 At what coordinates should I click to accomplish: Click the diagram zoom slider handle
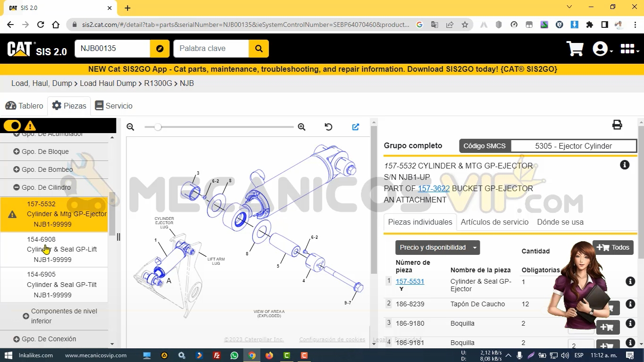coord(158,127)
